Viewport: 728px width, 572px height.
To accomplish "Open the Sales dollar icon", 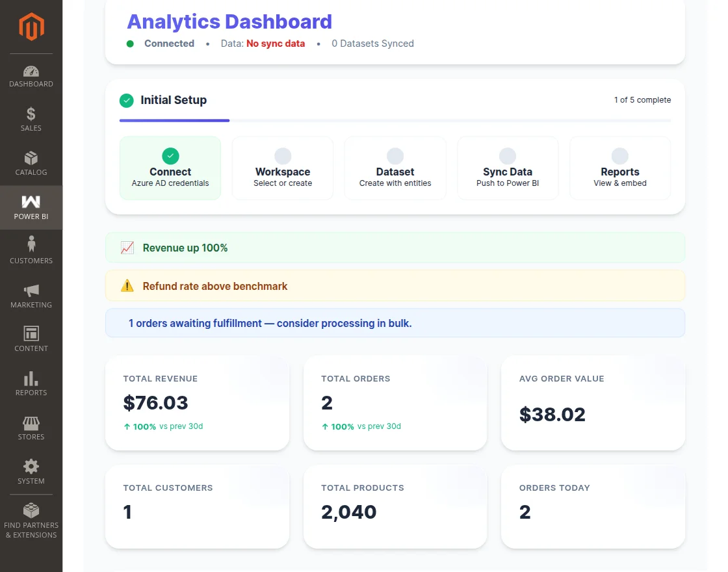I will pos(31,114).
